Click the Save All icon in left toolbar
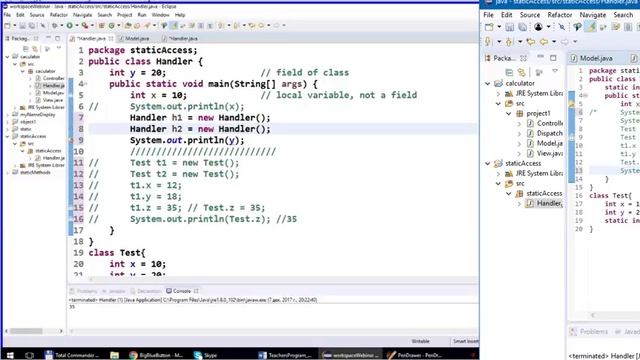This screenshot has height=360, width=640. point(31,25)
